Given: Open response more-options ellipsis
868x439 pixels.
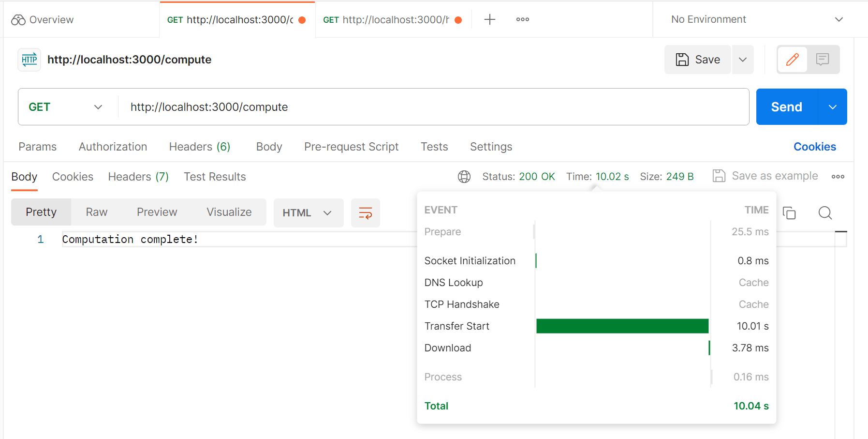Looking at the screenshot, I should [838, 177].
